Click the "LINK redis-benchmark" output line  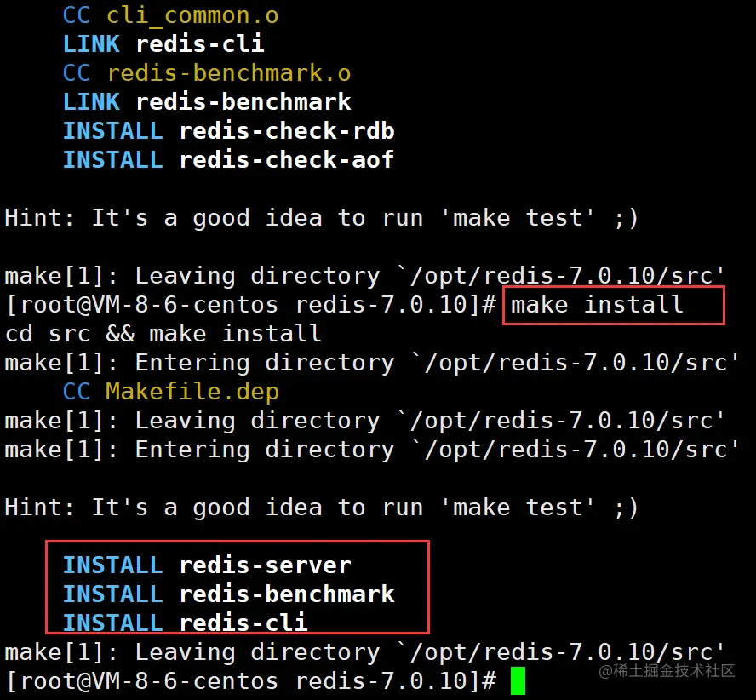208,102
